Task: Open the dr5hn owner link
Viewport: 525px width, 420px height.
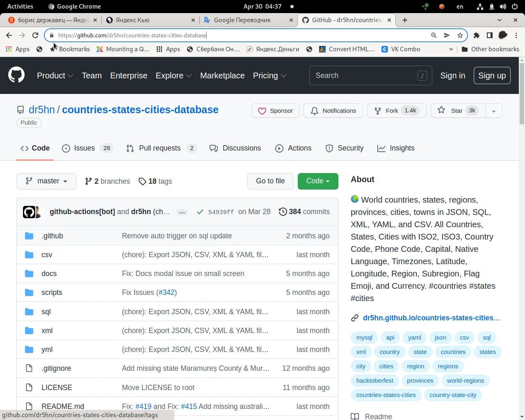Action: [x=42, y=110]
